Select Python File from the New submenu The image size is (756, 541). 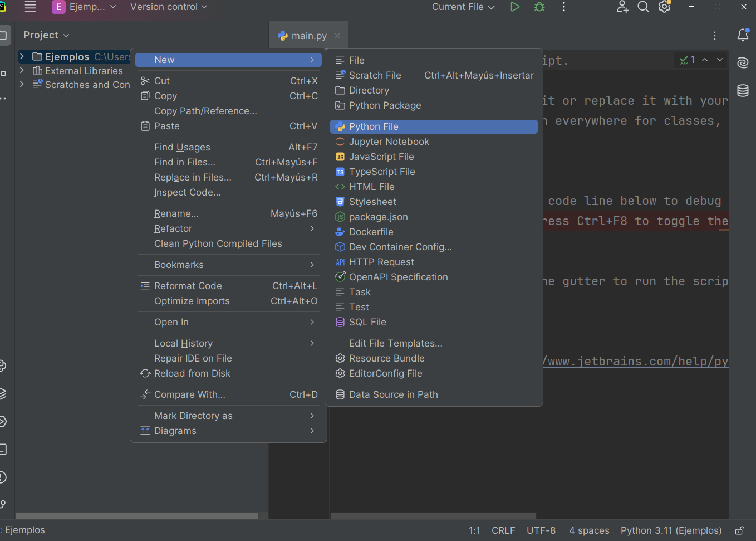[374, 126]
